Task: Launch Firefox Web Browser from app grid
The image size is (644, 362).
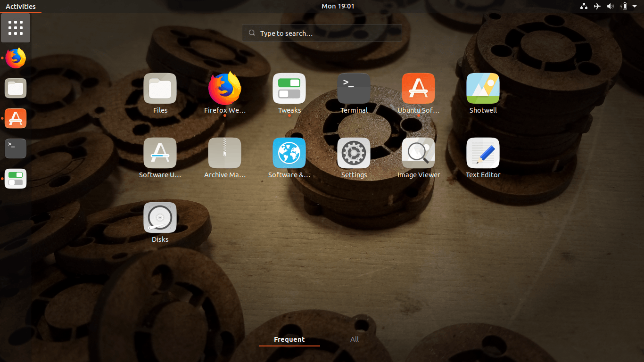Action: coord(225,89)
